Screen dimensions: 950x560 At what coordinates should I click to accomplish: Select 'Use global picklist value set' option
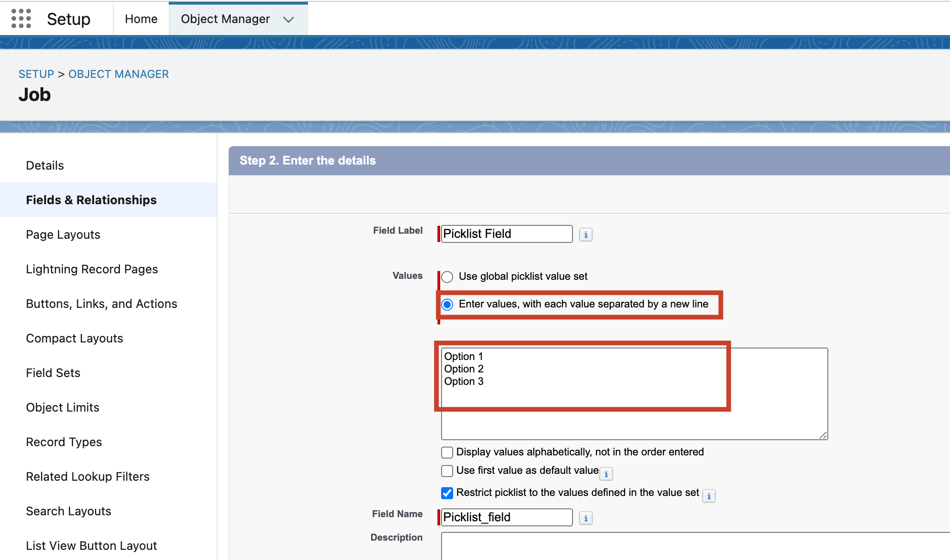447,277
